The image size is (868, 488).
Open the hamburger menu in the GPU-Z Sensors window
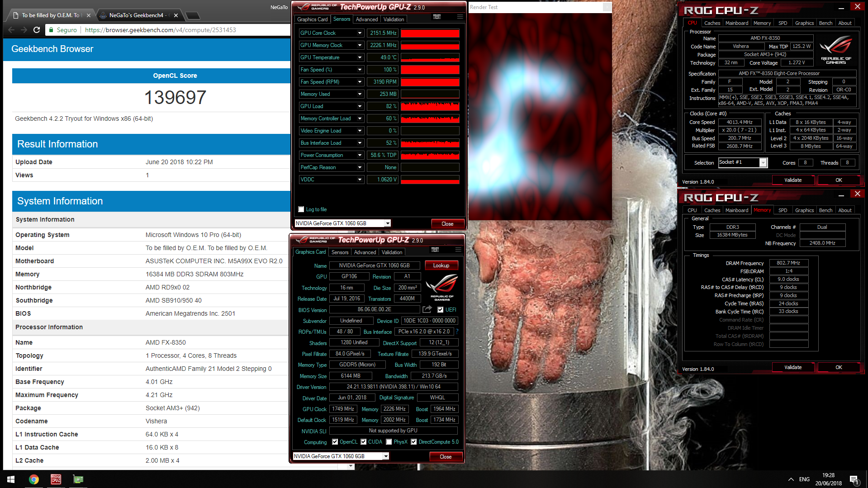[x=460, y=17]
